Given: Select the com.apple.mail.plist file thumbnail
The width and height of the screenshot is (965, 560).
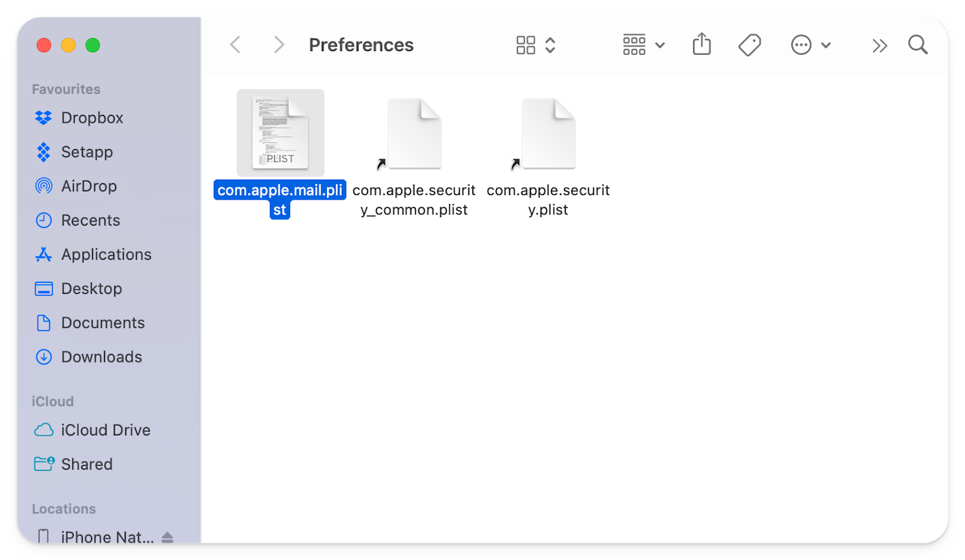Looking at the screenshot, I should point(280,133).
